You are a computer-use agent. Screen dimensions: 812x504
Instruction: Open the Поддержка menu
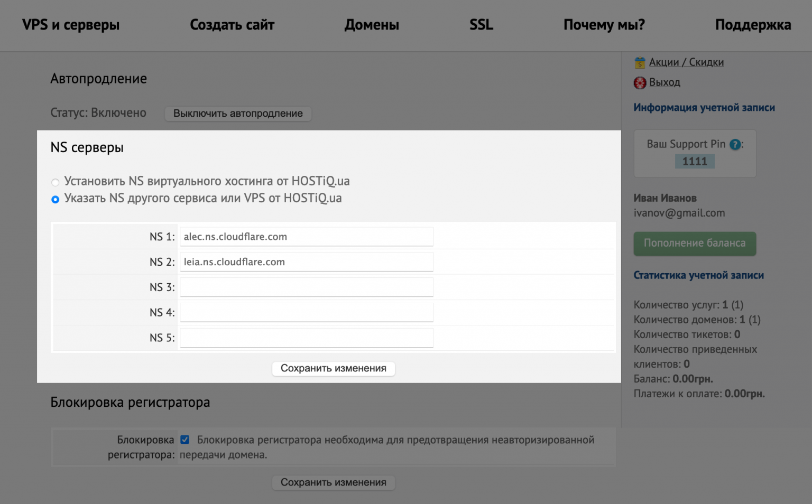coord(753,25)
